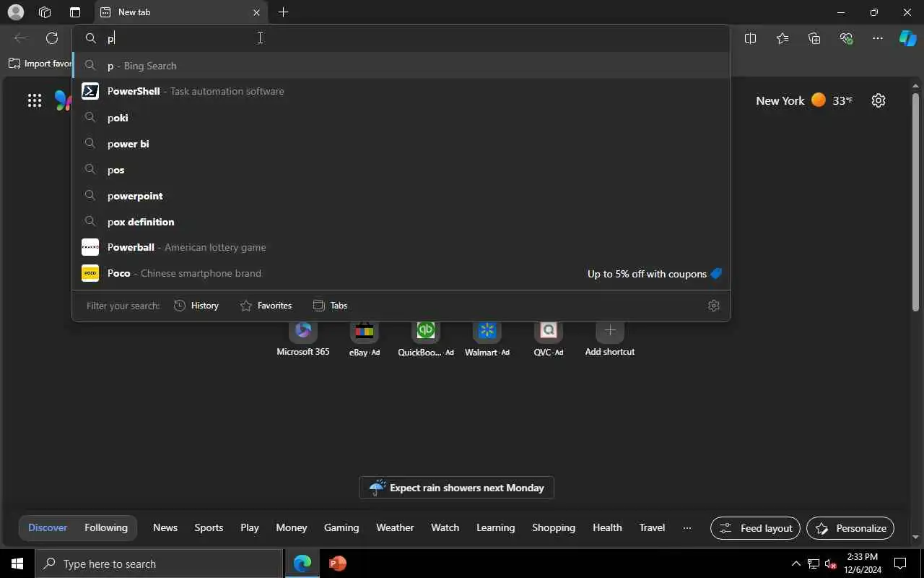Choose the 'poki' search suggestion
Screen dimensions: 924x578
(x=401, y=118)
